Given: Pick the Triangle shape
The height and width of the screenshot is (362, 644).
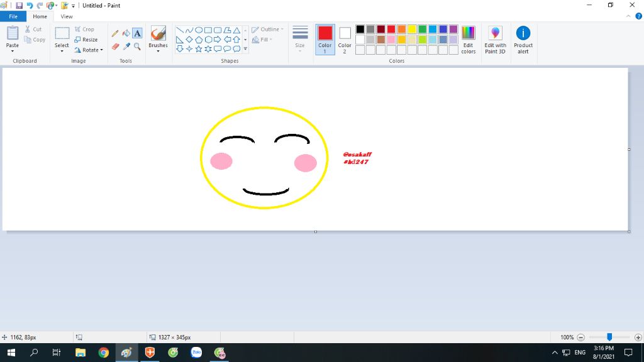Looking at the screenshot, I should point(236,30).
